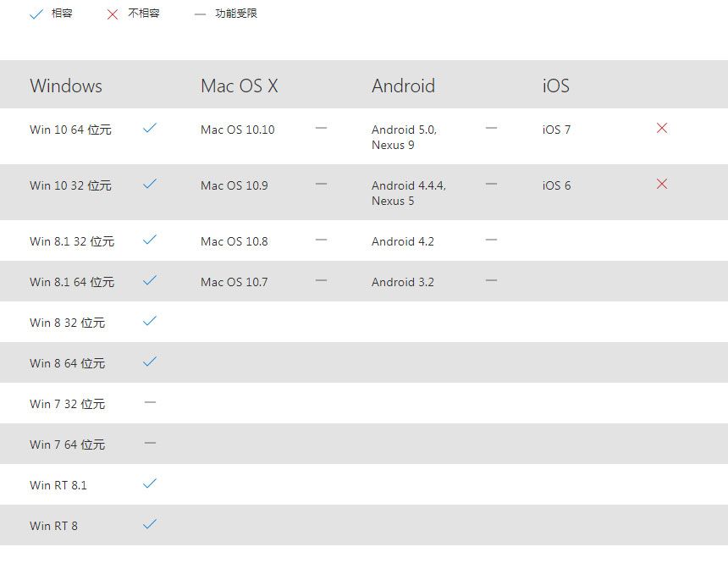Select the Win 7 64 位元 text
Image resolution: width=728 pixels, height=580 pixels.
68,445
